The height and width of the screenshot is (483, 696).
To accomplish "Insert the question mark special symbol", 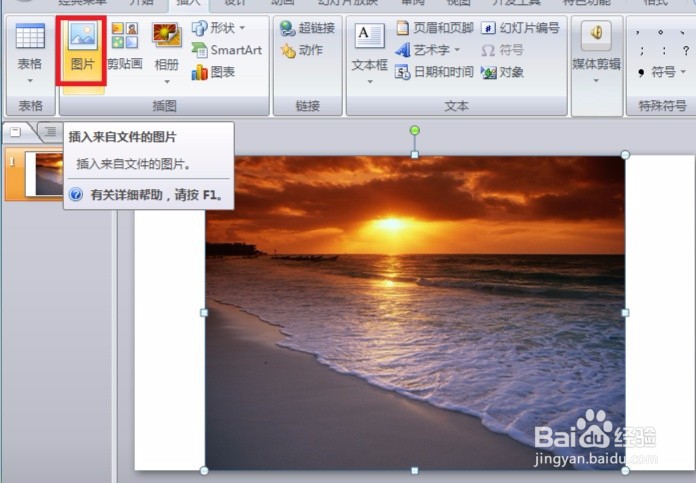I will tap(686, 51).
